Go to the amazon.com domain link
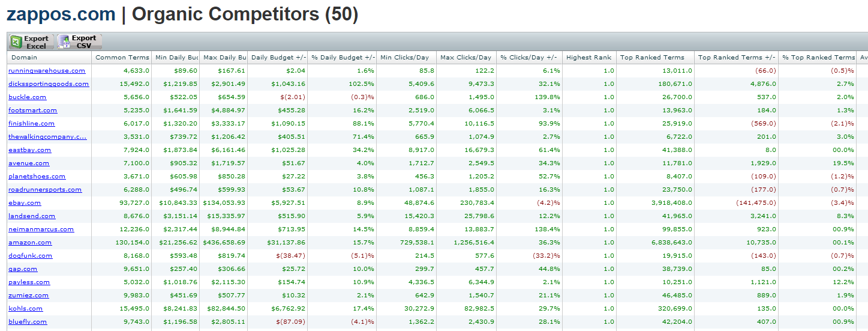Image resolution: width=868 pixels, height=331 pixels. click(x=30, y=243)
